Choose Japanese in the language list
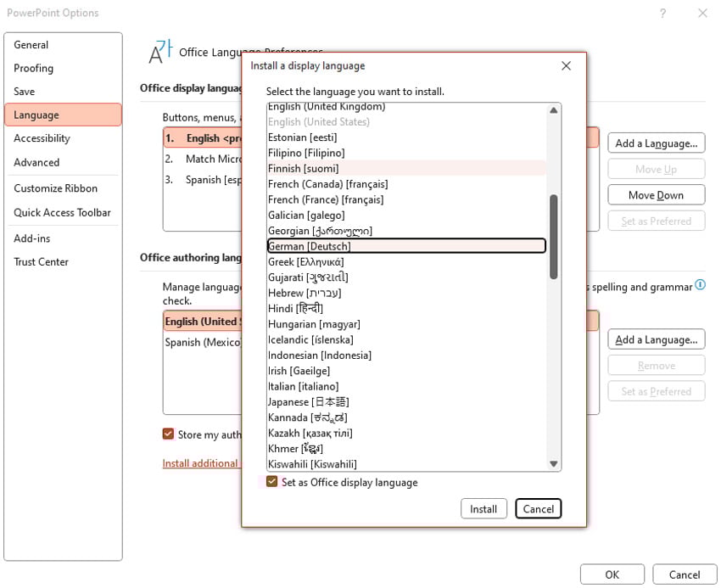Image resolution: width=721 pixels, height=588 pixels. [309, 402]
